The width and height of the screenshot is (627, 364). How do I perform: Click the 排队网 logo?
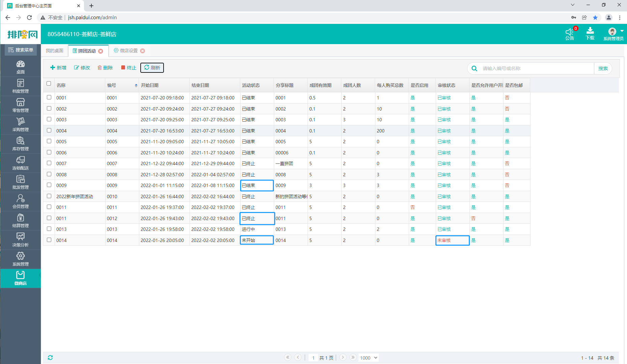coord(22,34)
